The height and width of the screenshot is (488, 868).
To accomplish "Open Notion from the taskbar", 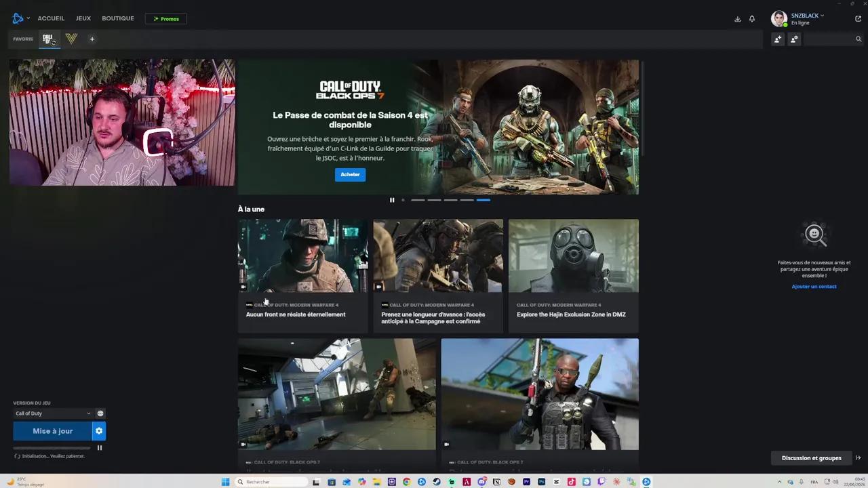I will point(496,482).
